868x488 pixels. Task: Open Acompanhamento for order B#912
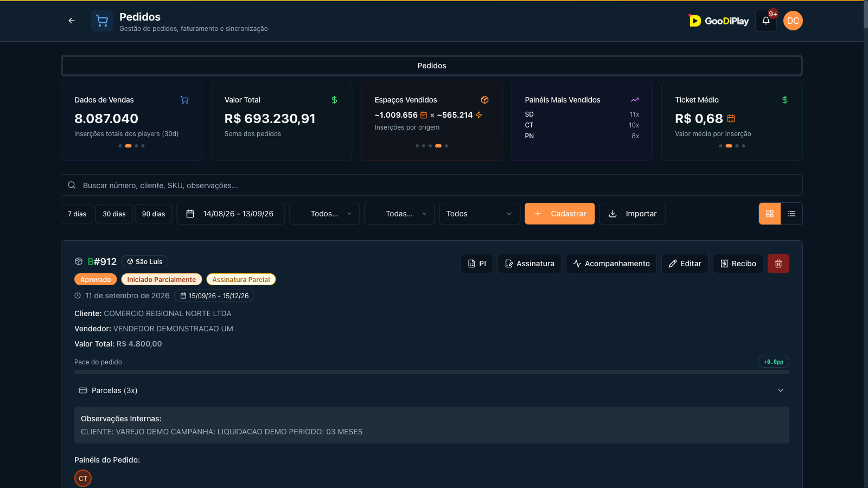[x=611, y=264]
